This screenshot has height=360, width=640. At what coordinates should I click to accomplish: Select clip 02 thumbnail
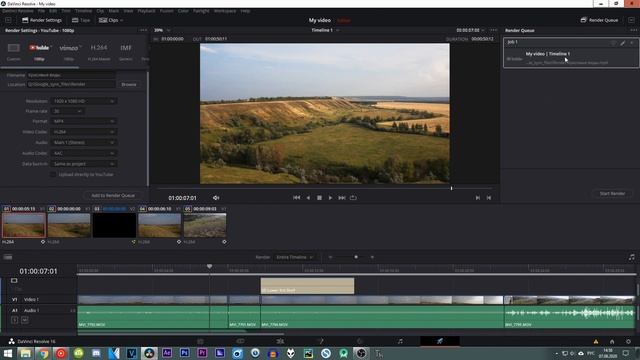click(69, 225)
